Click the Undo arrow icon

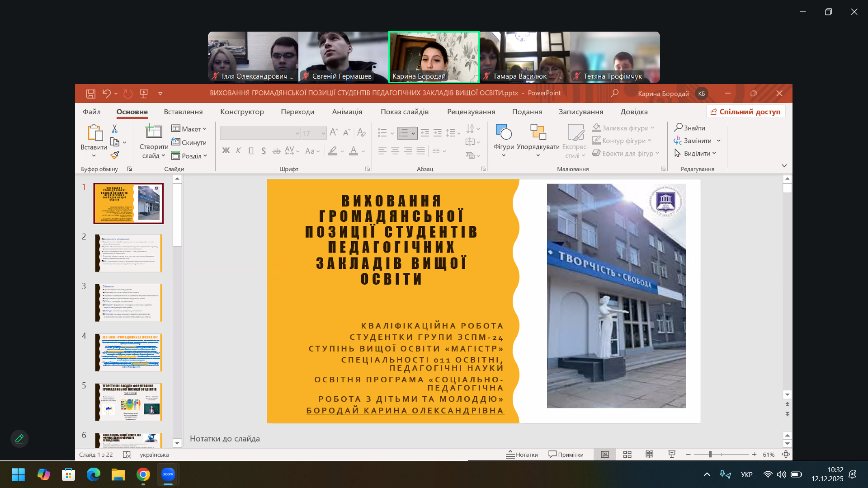pyautogui.click(x=106, y=94)
